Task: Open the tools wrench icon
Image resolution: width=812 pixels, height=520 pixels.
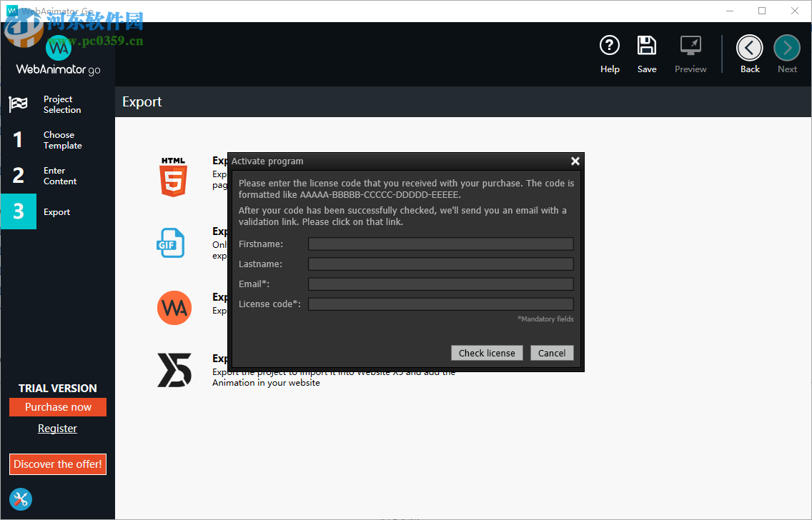Action: 21,499
